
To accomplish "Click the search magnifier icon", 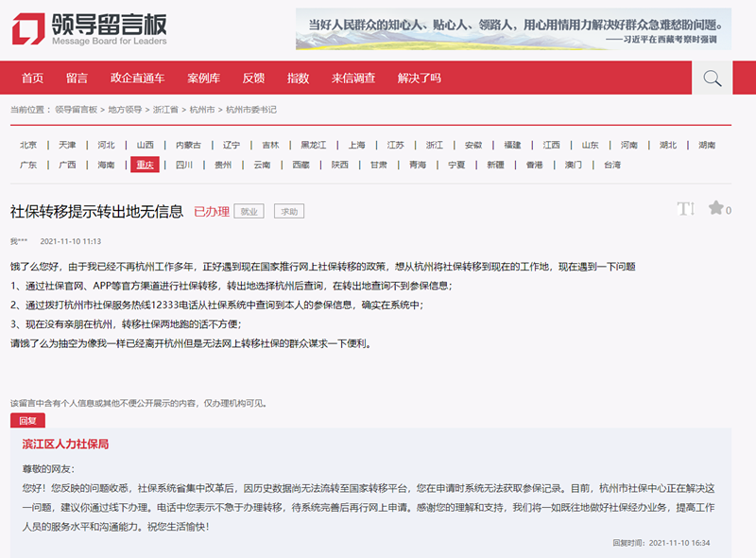I will [x=713, y=78].
